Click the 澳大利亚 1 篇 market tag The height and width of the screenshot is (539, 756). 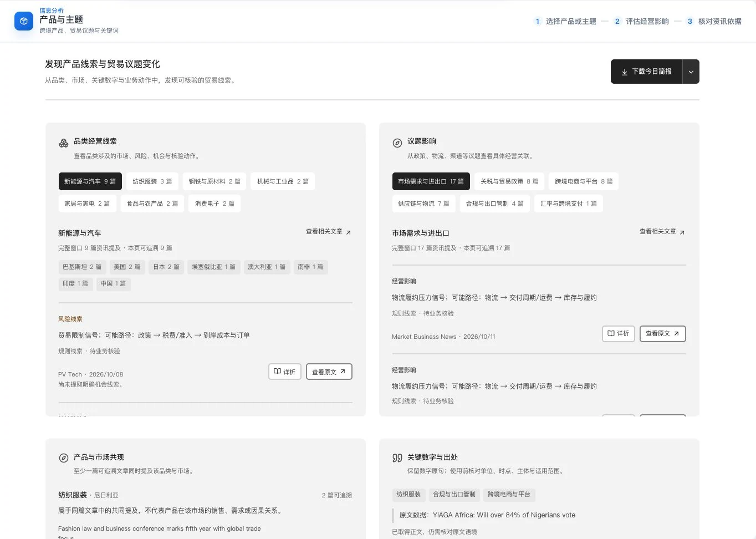point(267,267)
